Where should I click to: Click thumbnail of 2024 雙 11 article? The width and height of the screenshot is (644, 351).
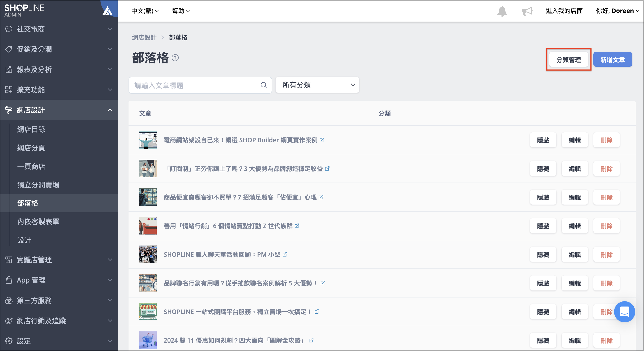(x=148, y=340)
